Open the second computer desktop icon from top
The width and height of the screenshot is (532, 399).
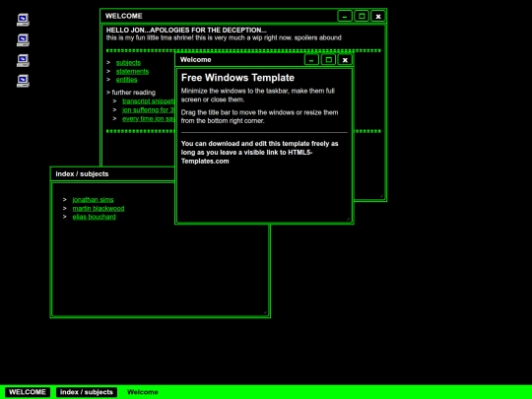click(x=23, y=40)
